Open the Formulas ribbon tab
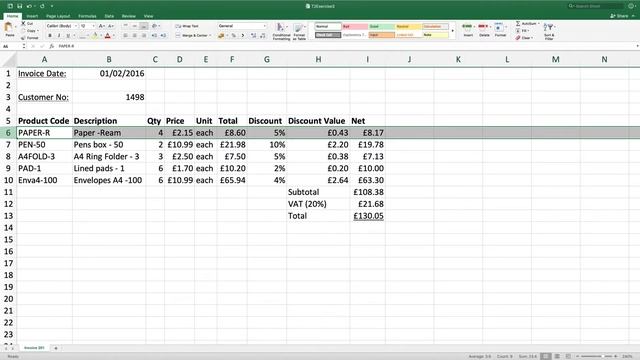The height and width of the screenshot is (360, 640). point(87,16)
